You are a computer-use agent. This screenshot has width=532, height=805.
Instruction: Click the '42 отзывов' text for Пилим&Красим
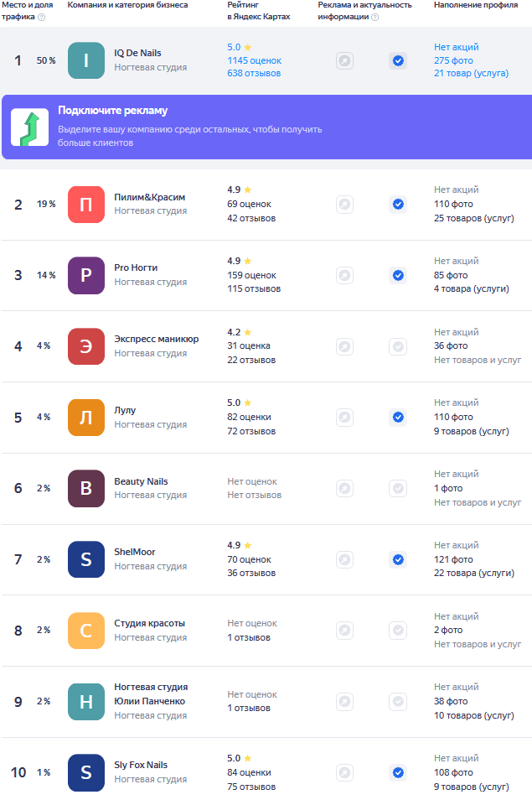point(251,219)
